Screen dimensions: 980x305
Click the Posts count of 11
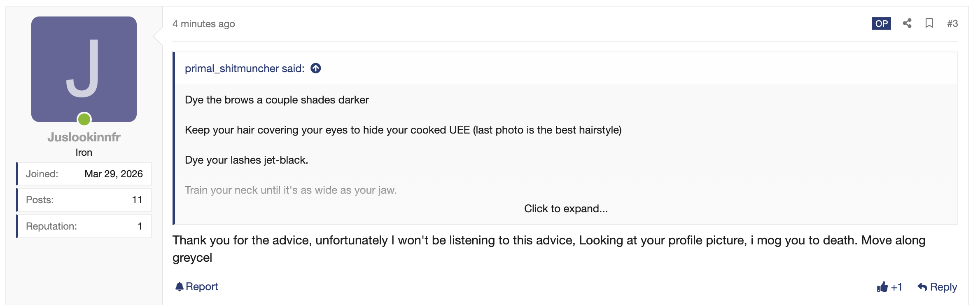[137, 200]
